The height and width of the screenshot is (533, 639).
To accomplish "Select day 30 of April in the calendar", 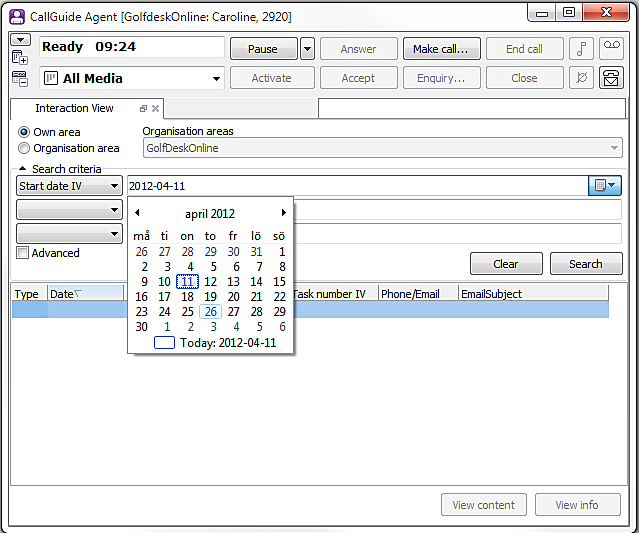I will (x=141, y=327).
